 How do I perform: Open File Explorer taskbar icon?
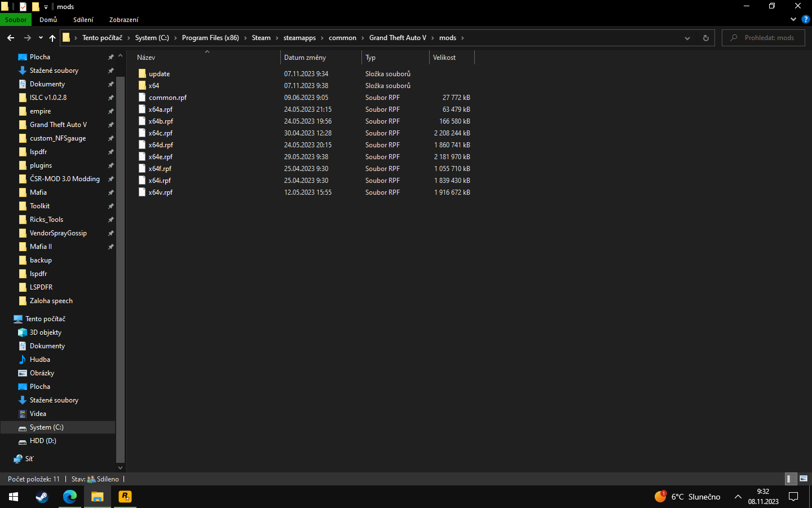tap(98, 497)
